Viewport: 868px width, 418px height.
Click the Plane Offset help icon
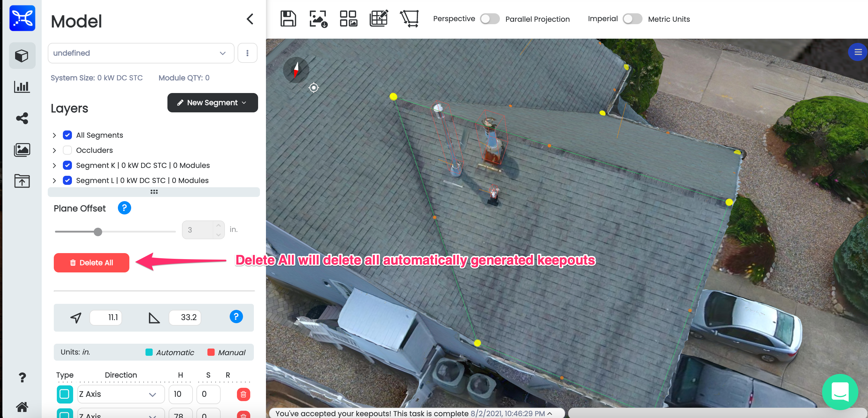(x=124, y=208)
